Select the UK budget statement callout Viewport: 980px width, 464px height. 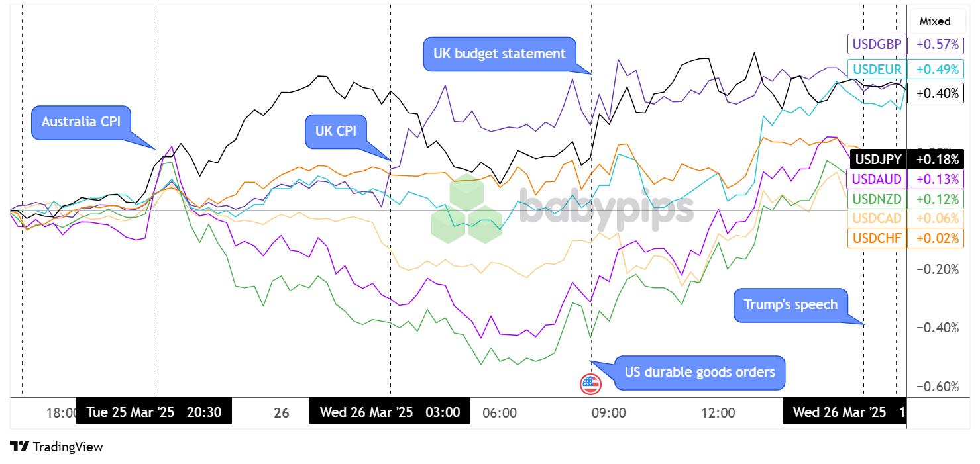(x=500, y=54)
